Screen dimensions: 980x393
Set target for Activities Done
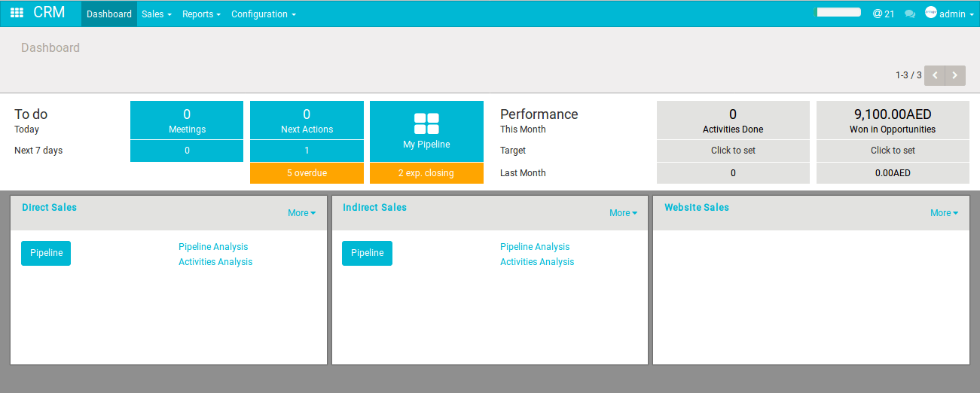coord(733,151)
